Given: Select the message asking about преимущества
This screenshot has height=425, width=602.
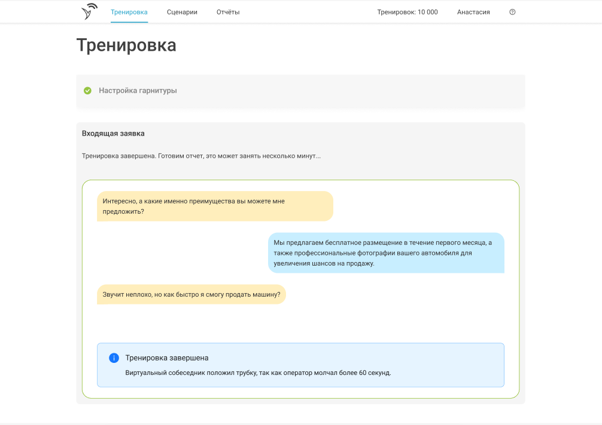Looking at the screenshot, I should 214,206.
